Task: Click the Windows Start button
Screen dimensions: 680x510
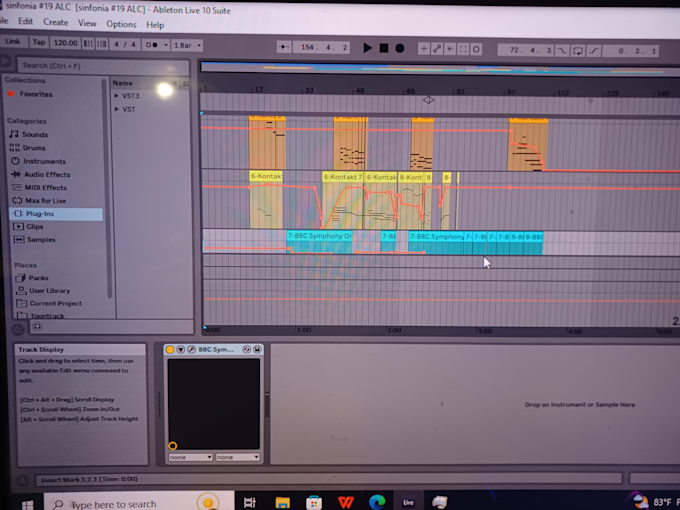Action: coord(27,504)
